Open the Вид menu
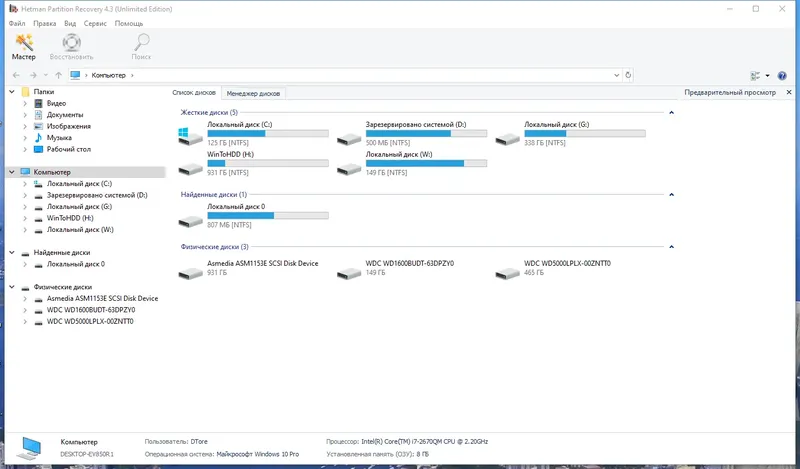The height and width of the screenshot is (469, 800). coord(70,23)
